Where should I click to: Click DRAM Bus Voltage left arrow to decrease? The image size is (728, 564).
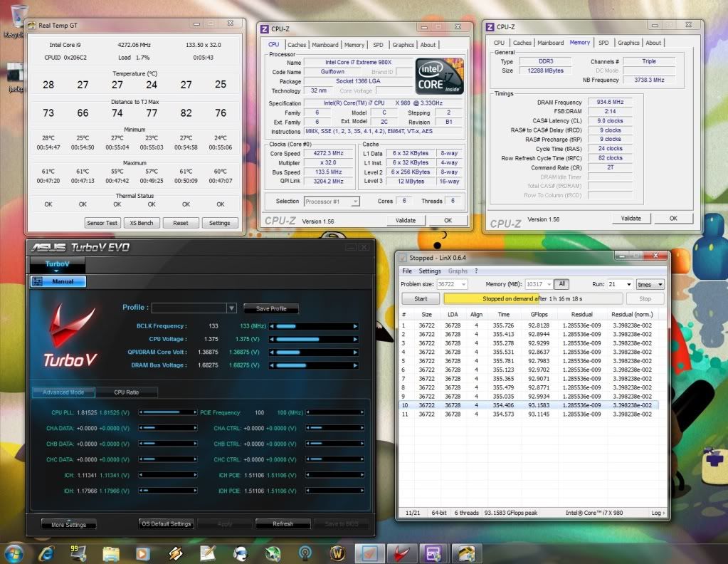coord(272,365)
